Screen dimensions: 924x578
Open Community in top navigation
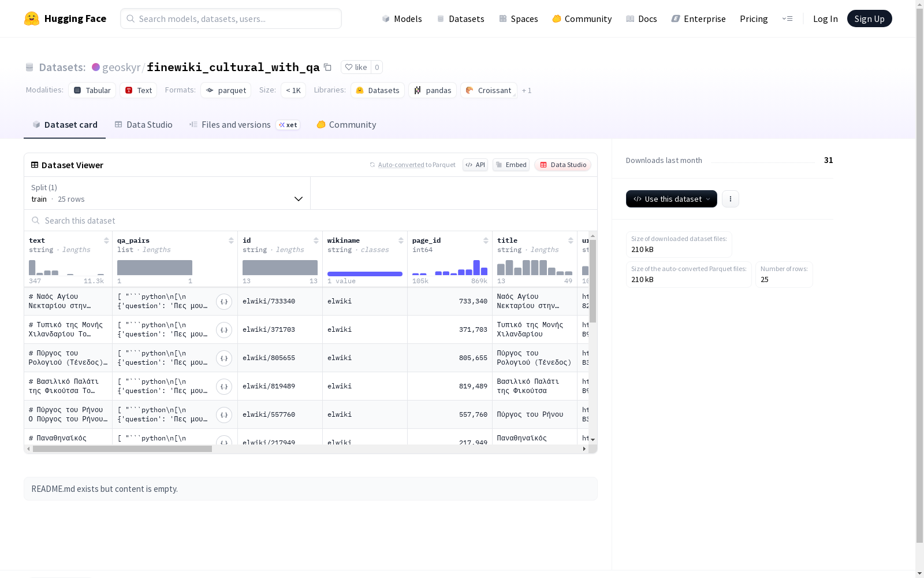tap(582, 18)
